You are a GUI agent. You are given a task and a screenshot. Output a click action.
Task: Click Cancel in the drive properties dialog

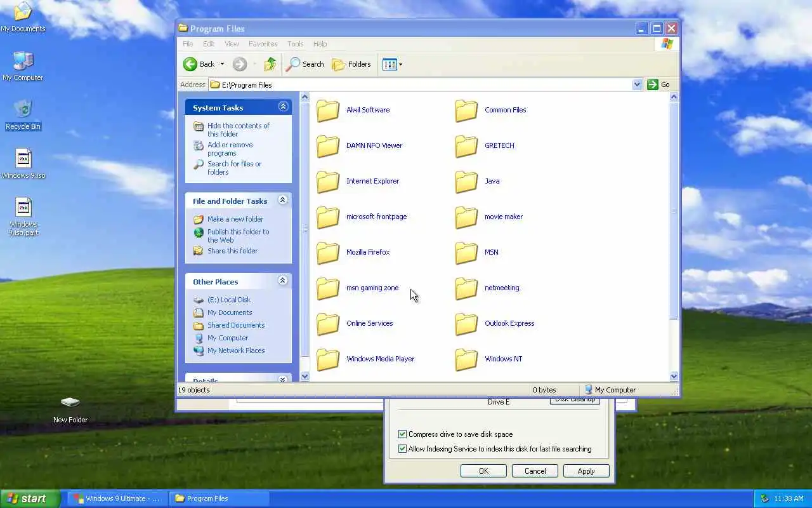coord(535,471)
